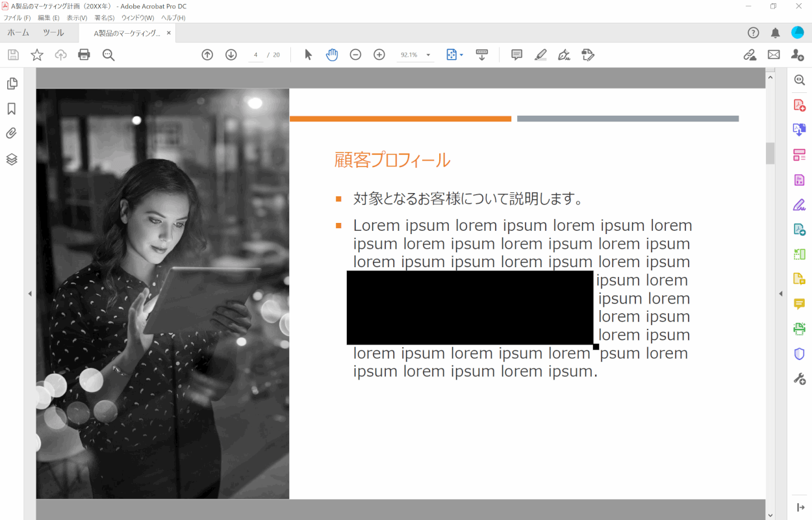Collapse the right tools pane arrow
Screen dimensions: 812x520
pos(781,294)
